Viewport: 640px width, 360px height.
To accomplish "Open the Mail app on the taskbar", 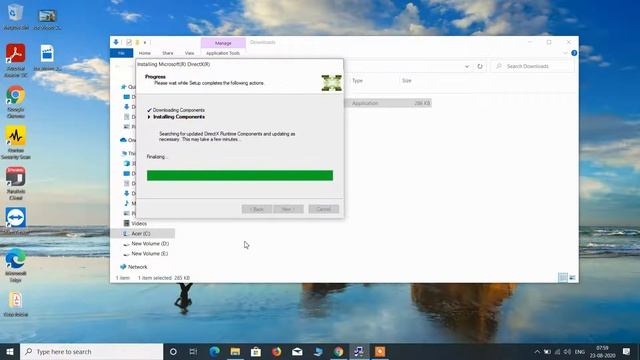I will coord(297,351).
